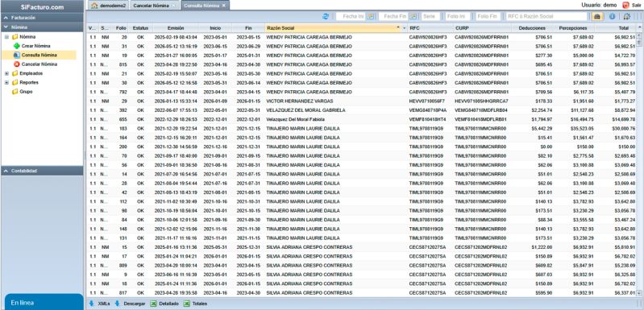Open Cancelar Nómina from the tree
The width and height of the screenshot is (644, 310).
pyautogui.click(x=39, y=64)
